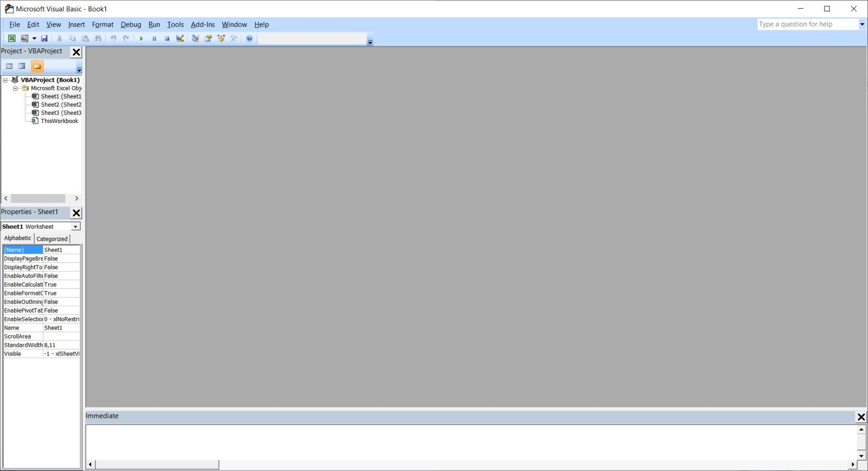Click the Copy icon in toolbar

(72, 38)
